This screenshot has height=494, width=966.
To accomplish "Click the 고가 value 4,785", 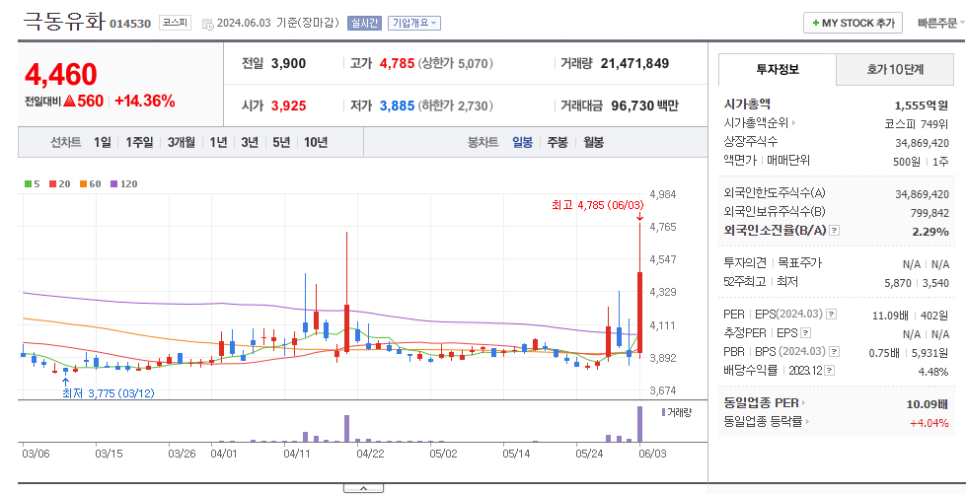I will pos(397,63).
